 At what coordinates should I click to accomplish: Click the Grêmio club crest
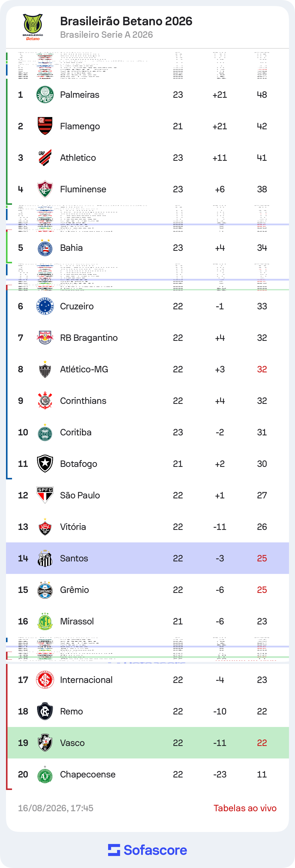[x=45, y=590]
